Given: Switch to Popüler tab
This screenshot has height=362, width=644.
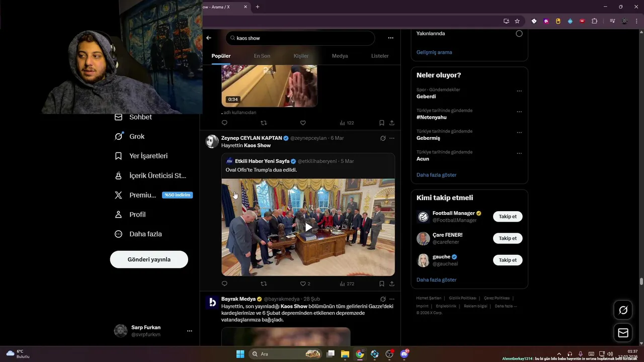Looking at the screenshot, I should [221, 56].
